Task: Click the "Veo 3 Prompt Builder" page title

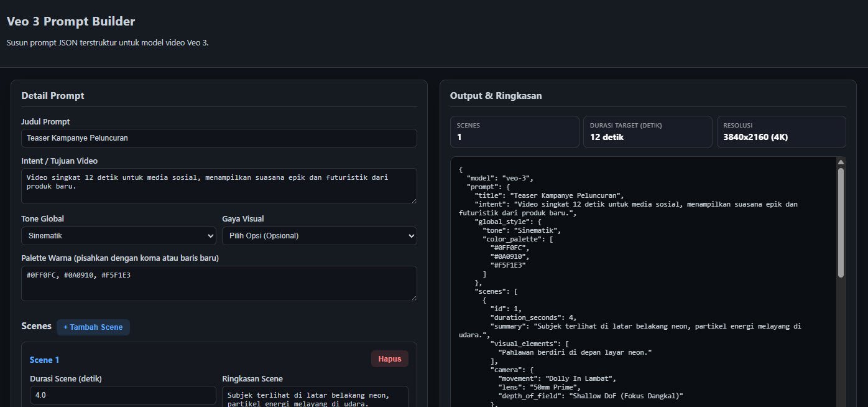Action: point(71,21)
